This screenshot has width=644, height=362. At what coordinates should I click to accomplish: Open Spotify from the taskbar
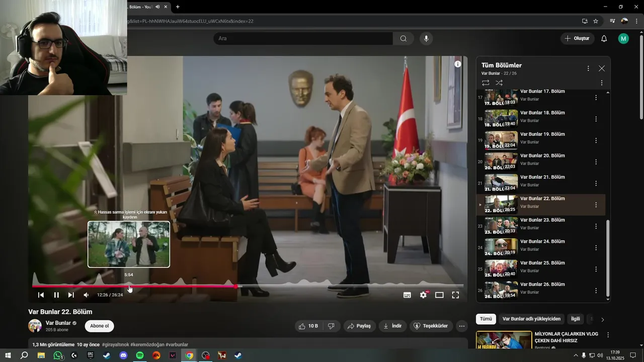[x=140, y=355]
